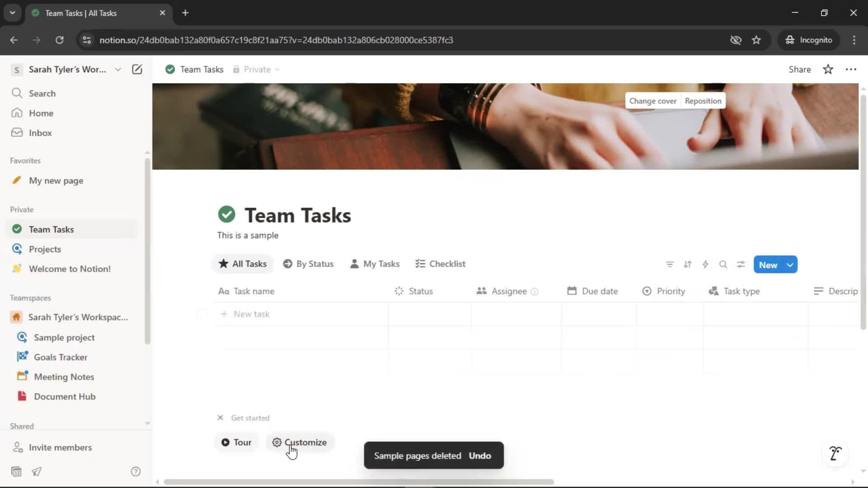Click the Share button
Screen dimensions: 868x488
point(800,69)
